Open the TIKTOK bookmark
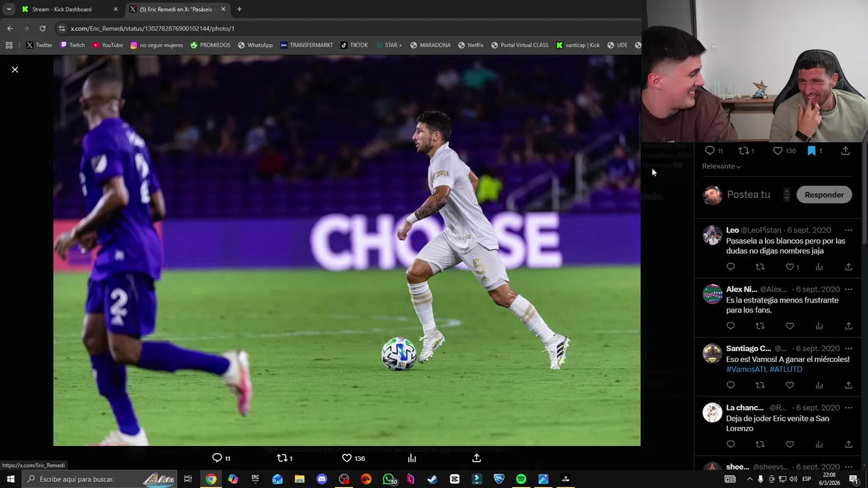The width and height of the screenshot is (868, 488). tap(354, 45)
